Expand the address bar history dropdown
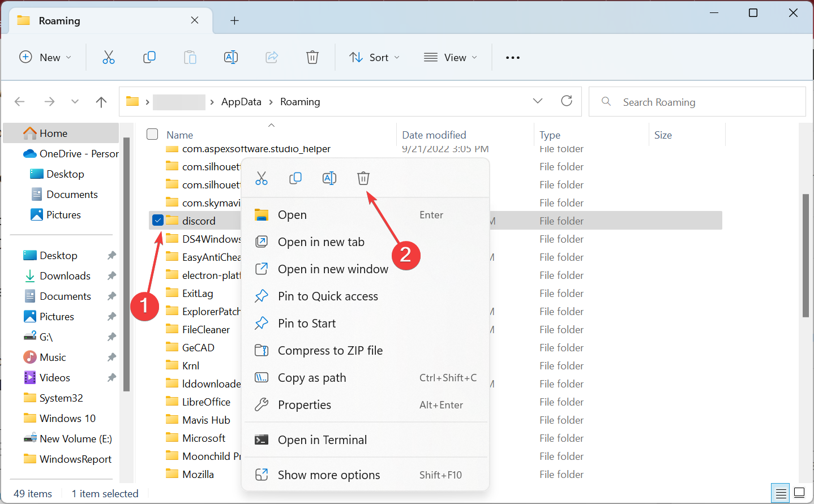814x504 pixels. [x=538, y=101]
